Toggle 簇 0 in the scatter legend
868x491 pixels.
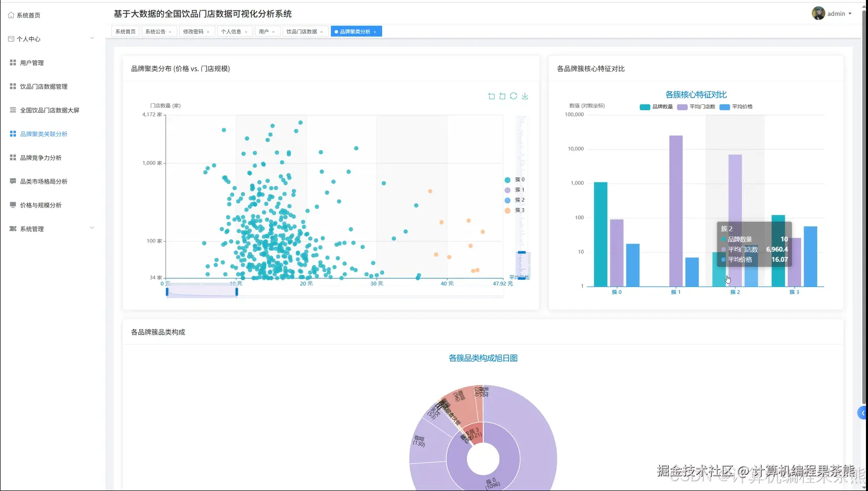(515, 180)
